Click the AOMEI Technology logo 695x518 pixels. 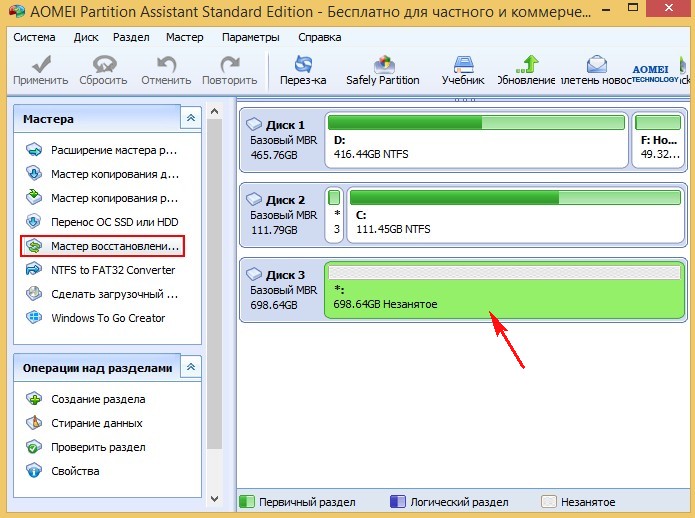point(653,74)
